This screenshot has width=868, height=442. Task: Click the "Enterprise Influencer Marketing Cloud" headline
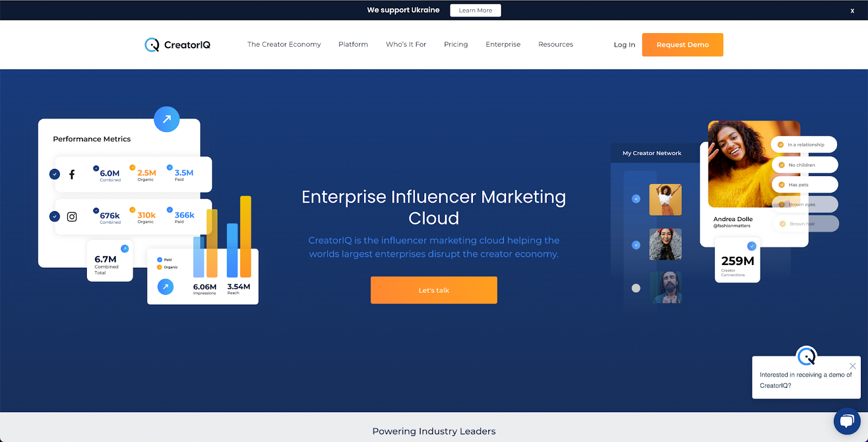click(x=434, y=207)
